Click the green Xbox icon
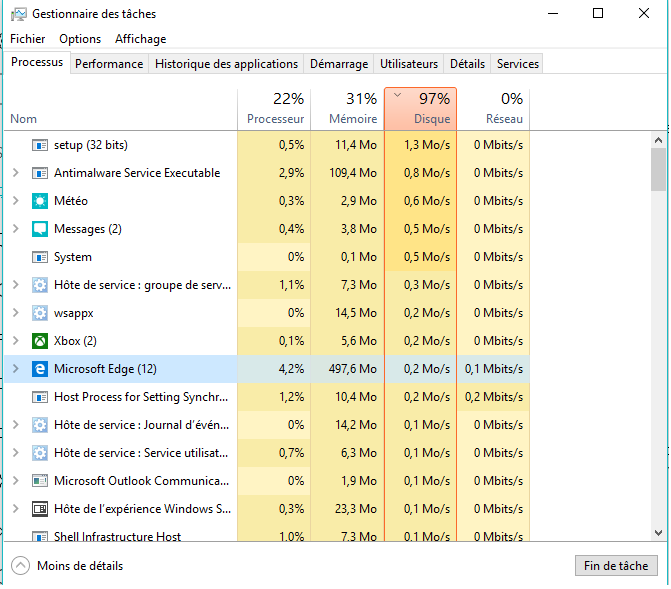Screen dimensions: 671x589 click(x=40, y=341)
